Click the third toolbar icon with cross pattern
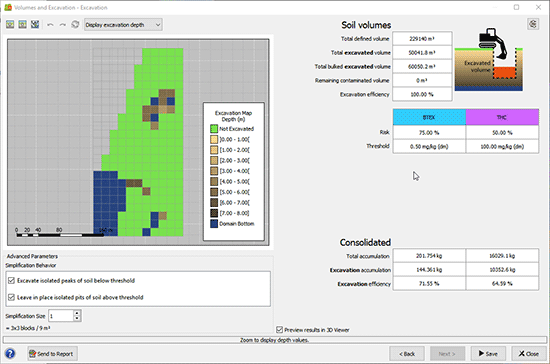The image size is (550, 364). click(x=35, y=24)
